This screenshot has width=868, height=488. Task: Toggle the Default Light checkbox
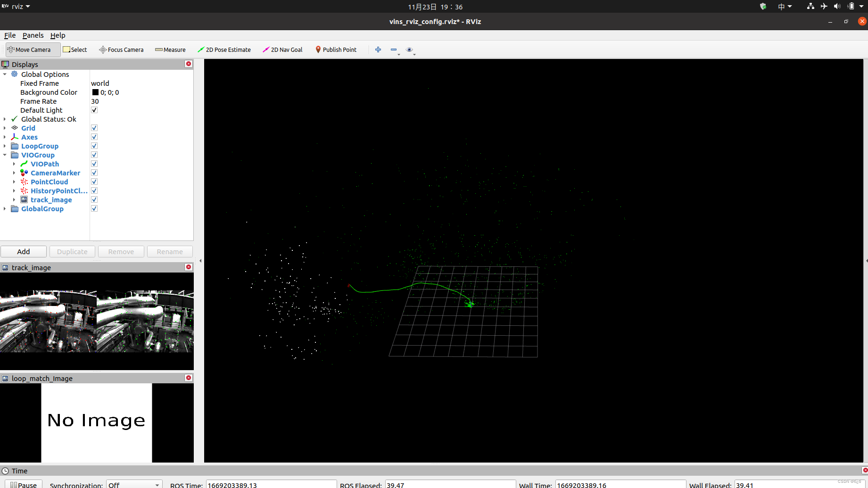pos(94,110)
